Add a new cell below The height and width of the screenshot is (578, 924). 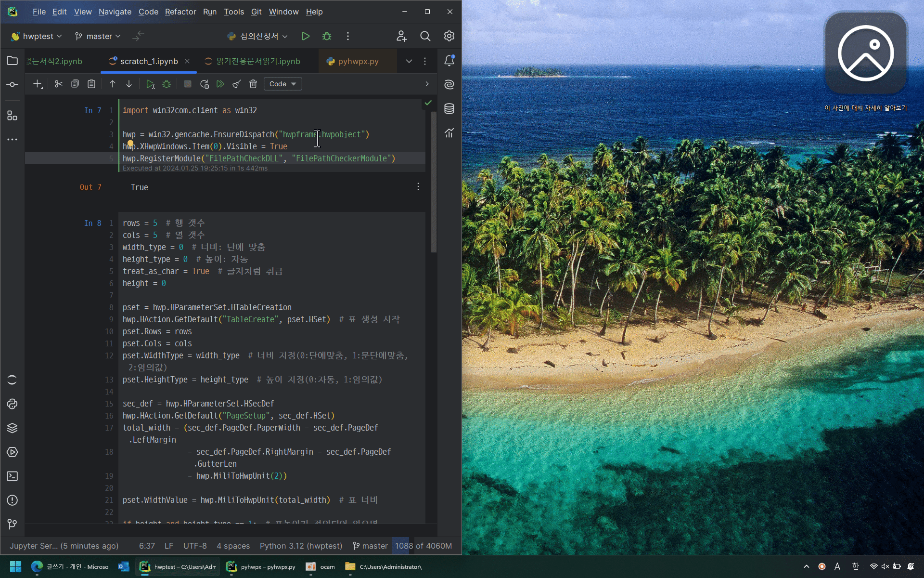tap(38, 84)
